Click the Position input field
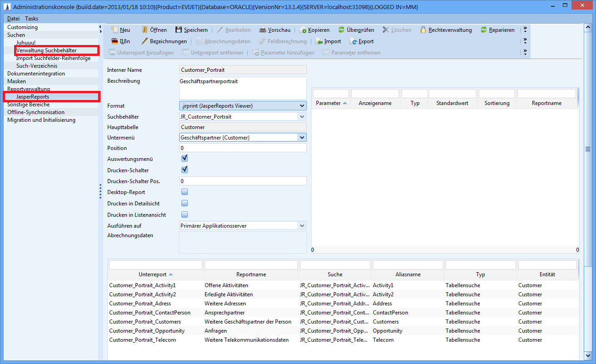596x364 pixels. pos(243,148)
